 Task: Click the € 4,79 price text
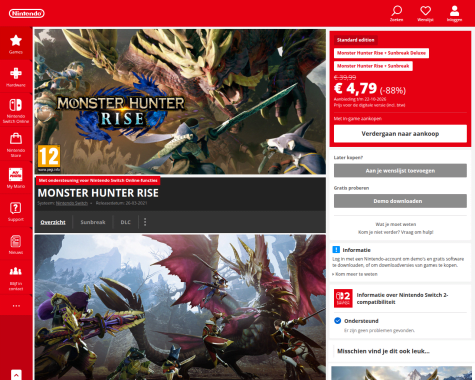point(356,89)
